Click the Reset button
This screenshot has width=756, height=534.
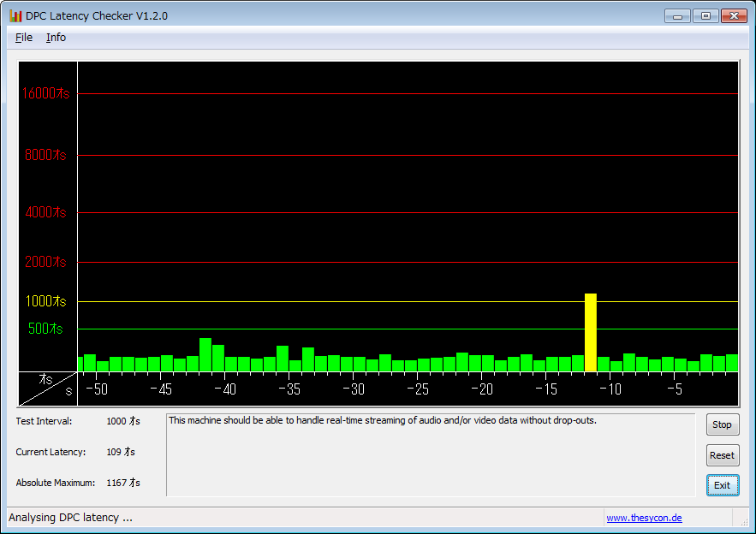click(x=723, y=455)
